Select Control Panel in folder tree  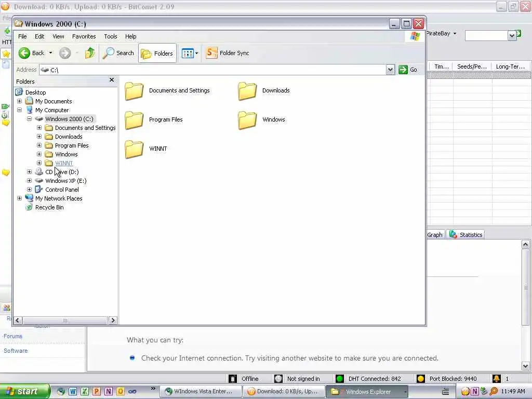tap(62, 190)
